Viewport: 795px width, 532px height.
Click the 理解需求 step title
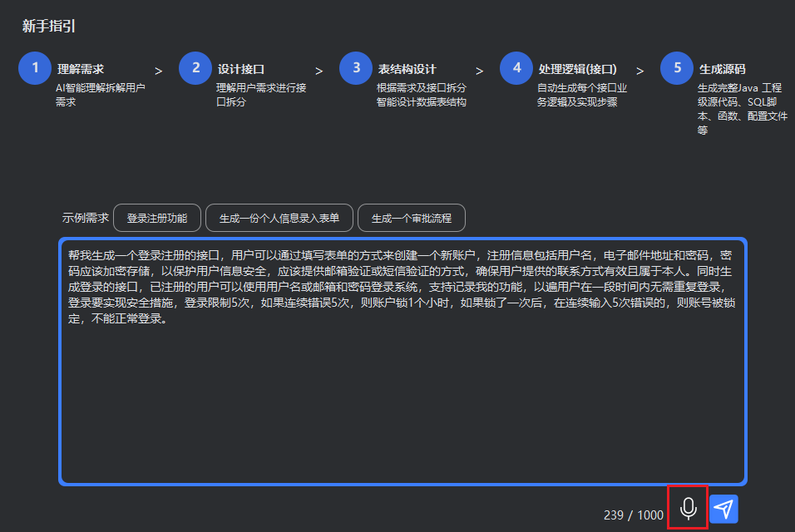tap(80, 69)
